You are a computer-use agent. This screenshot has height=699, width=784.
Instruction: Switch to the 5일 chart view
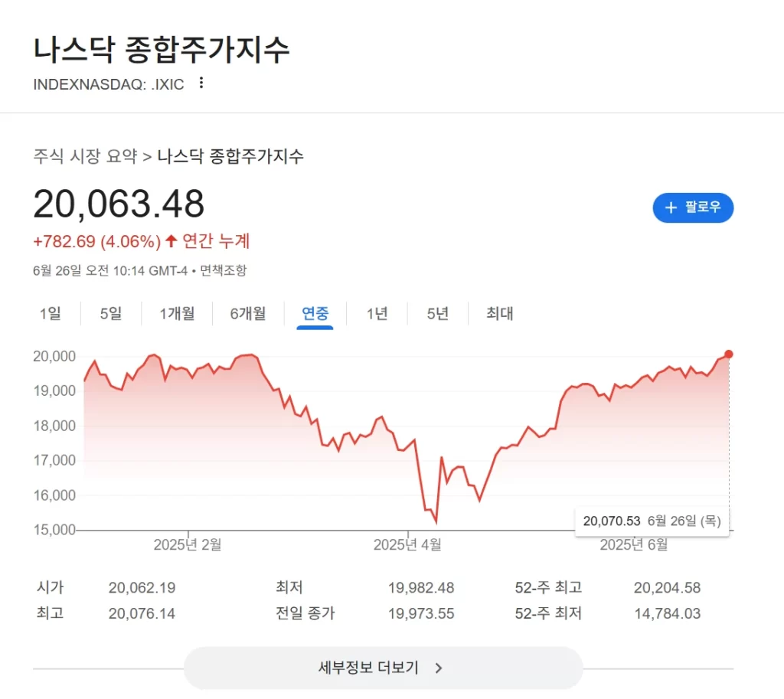pyautogui.click(x=110, y=313)
